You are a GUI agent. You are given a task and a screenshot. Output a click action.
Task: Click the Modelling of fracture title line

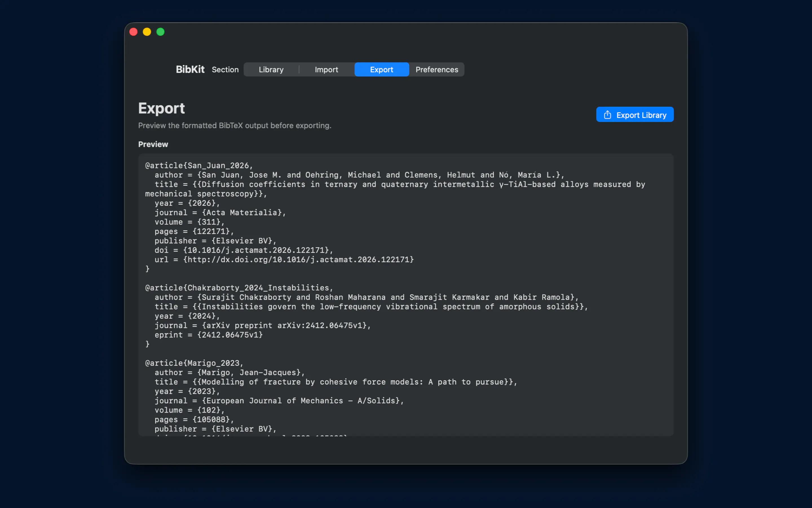pos(336,382)
